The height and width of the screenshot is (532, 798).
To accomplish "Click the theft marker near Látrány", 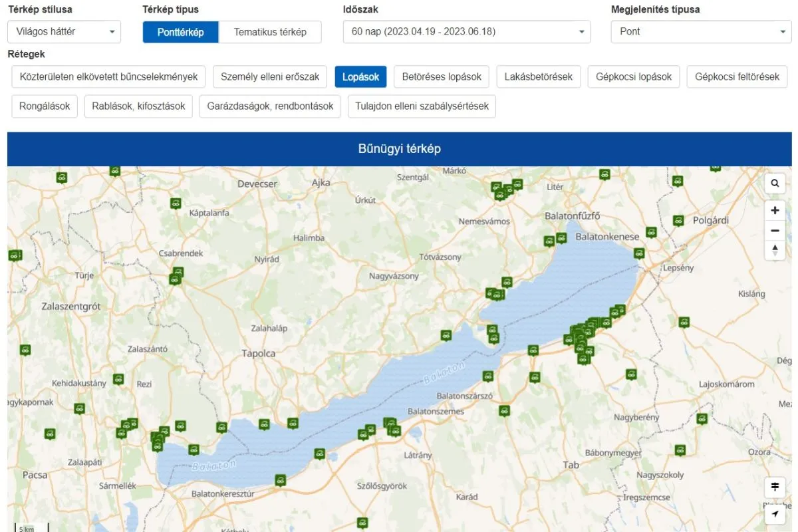I will pyautogui.click(x=395, y=430).
